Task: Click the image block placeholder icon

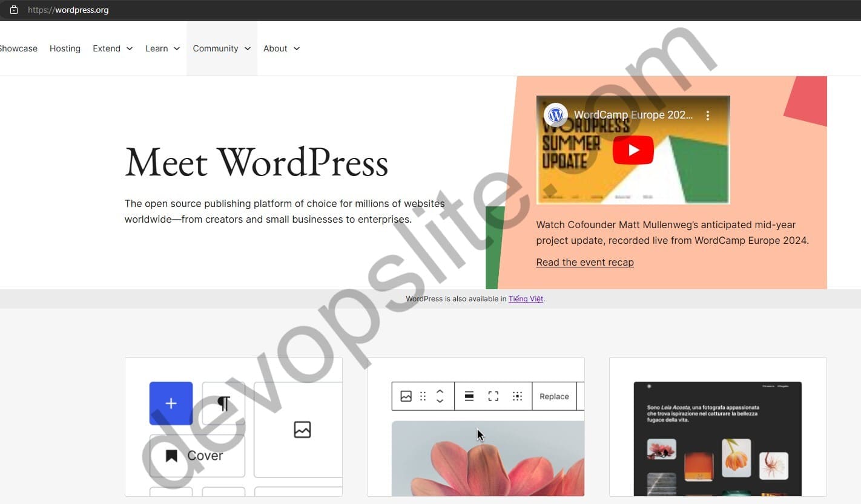Action: point(302,430)
